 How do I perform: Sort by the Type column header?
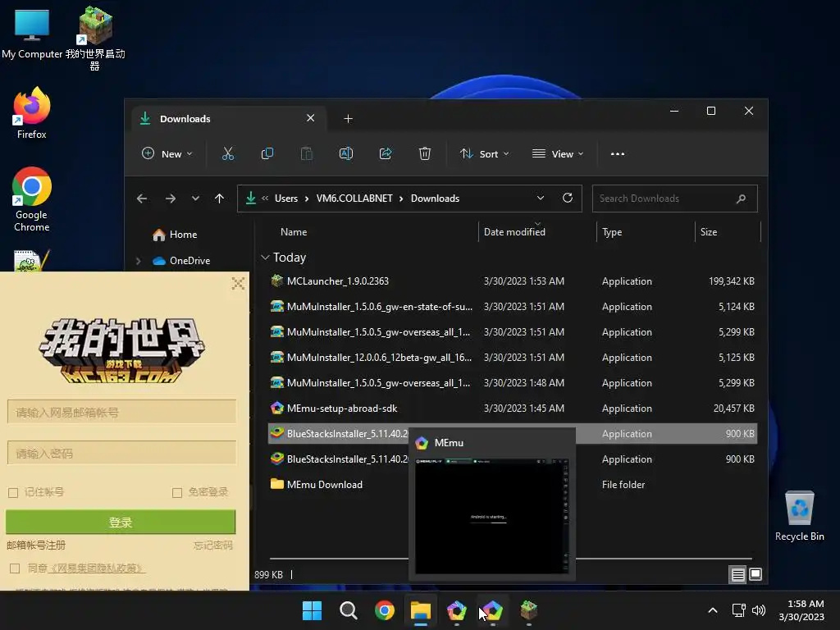pyautogui.click(x=612, y=232)
